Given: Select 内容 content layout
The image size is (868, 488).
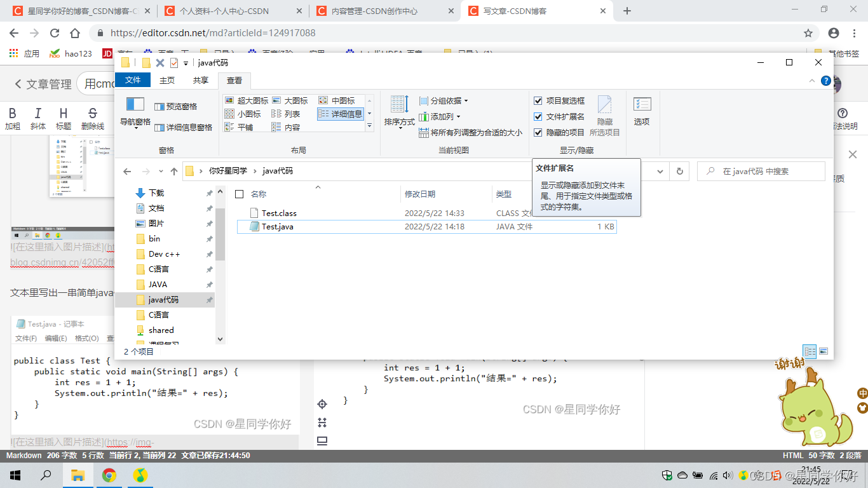Looking at the screenshot, I should 285,127.
